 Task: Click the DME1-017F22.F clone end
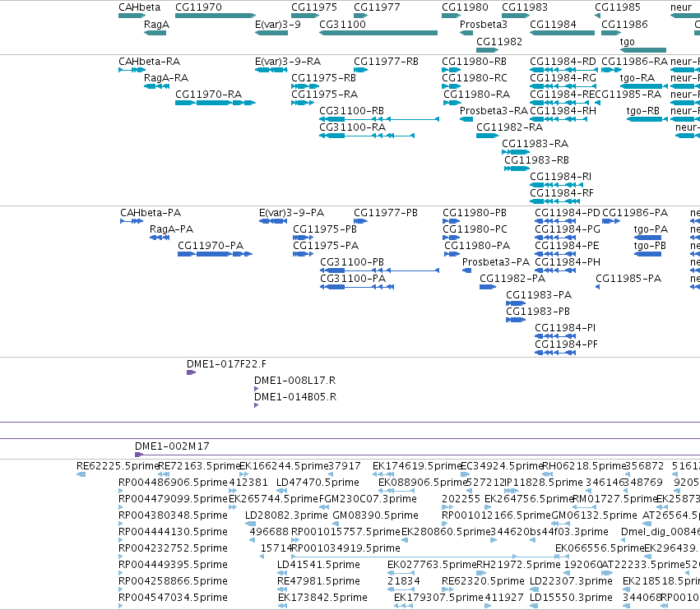[x=191, y=372]
